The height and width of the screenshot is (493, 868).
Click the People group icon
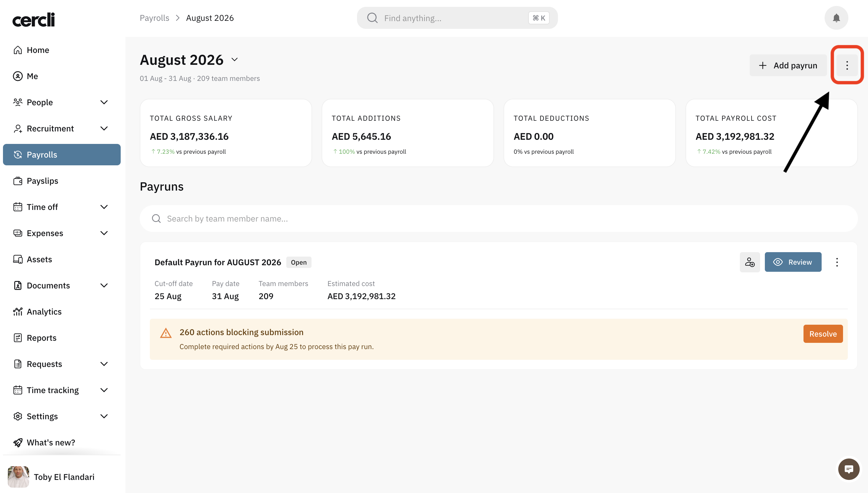pos(18,102)
